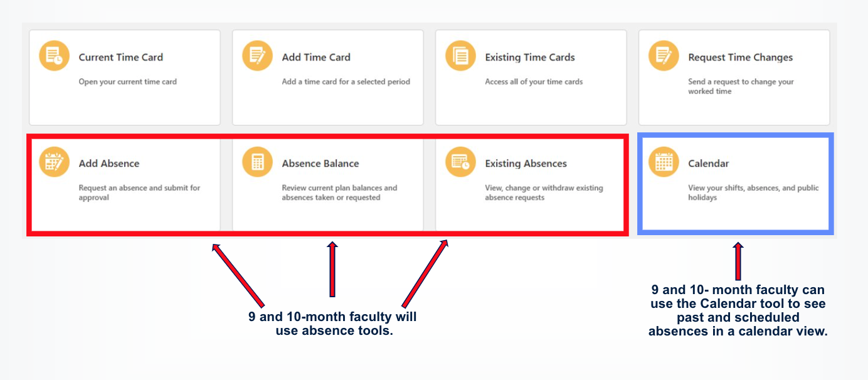Screen dimensions: 868x380
Task: Click the Current Time Card clock icon
Action: click(x=55, y=56)
